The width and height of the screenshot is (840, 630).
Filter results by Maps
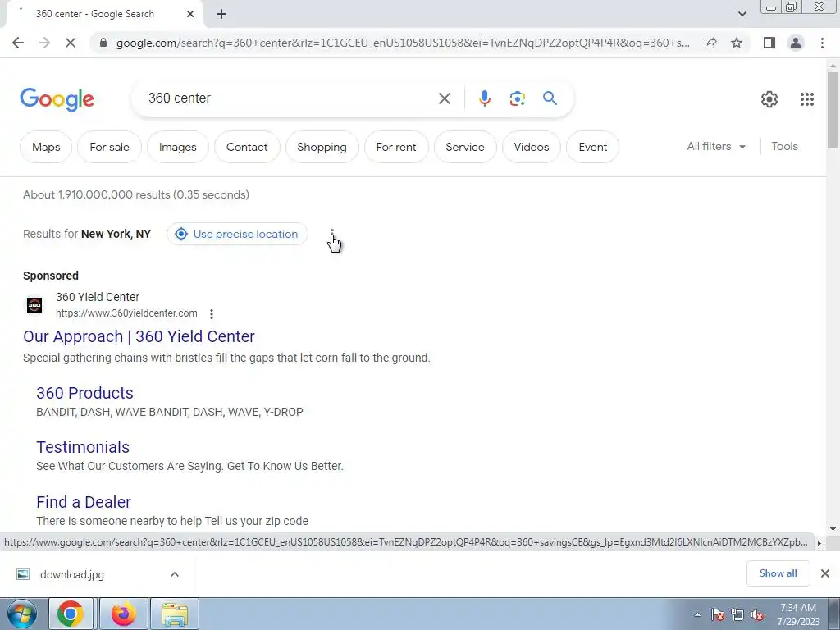click(46, 147)
